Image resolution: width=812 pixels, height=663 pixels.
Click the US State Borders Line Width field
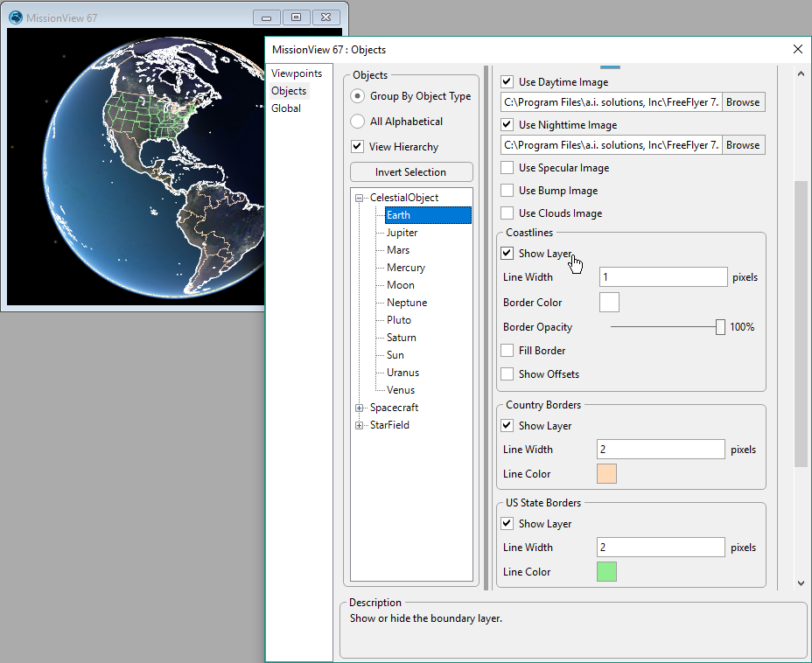(661, 547)
